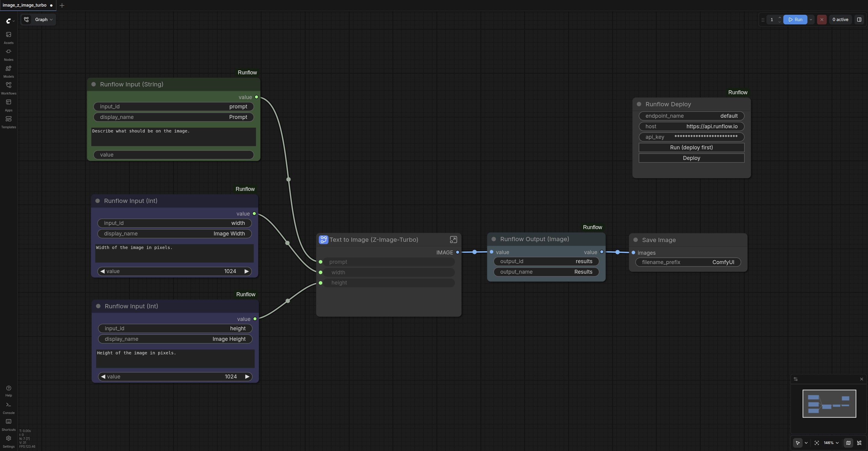This screenshot has width=868, height=451.
Task: Collapse the height Runflow Input (Int) node
Action: click(x=98, y=306)
